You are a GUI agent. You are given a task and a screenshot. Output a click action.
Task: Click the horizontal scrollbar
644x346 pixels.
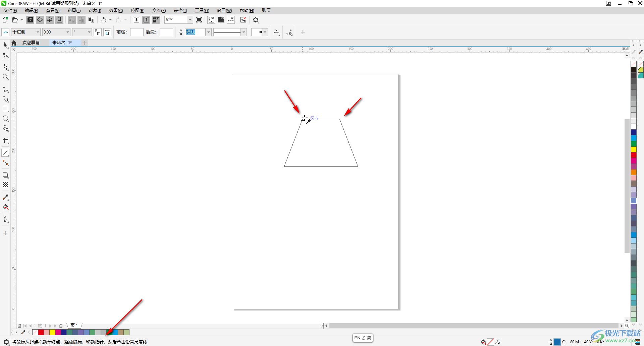click(474, 326)
